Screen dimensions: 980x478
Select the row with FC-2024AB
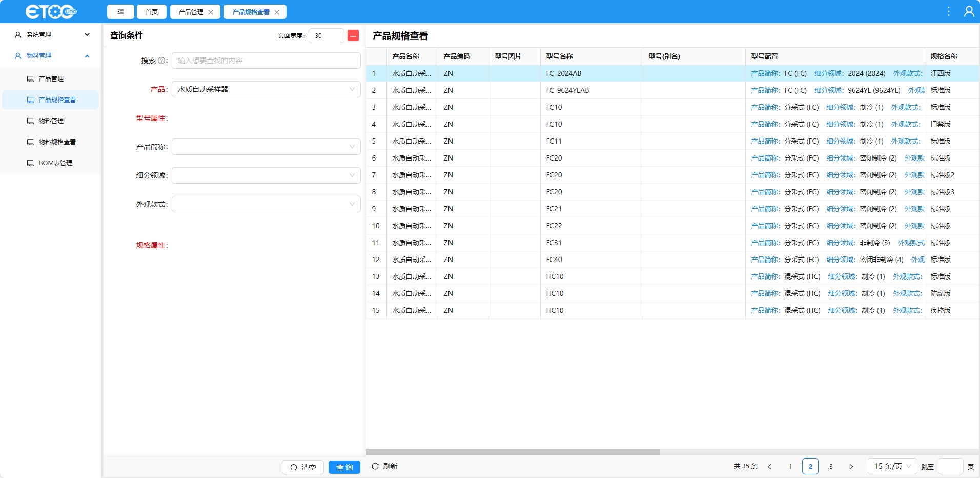[x=672, y=73]
